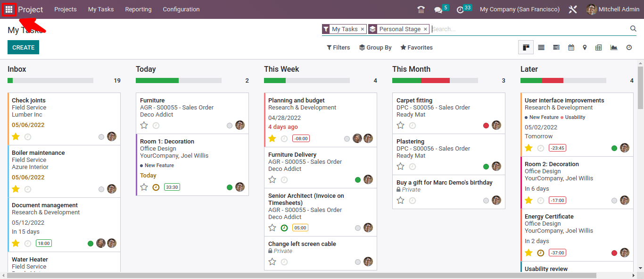
Task: Click the search magnifier icon
Action: [633, 29]
